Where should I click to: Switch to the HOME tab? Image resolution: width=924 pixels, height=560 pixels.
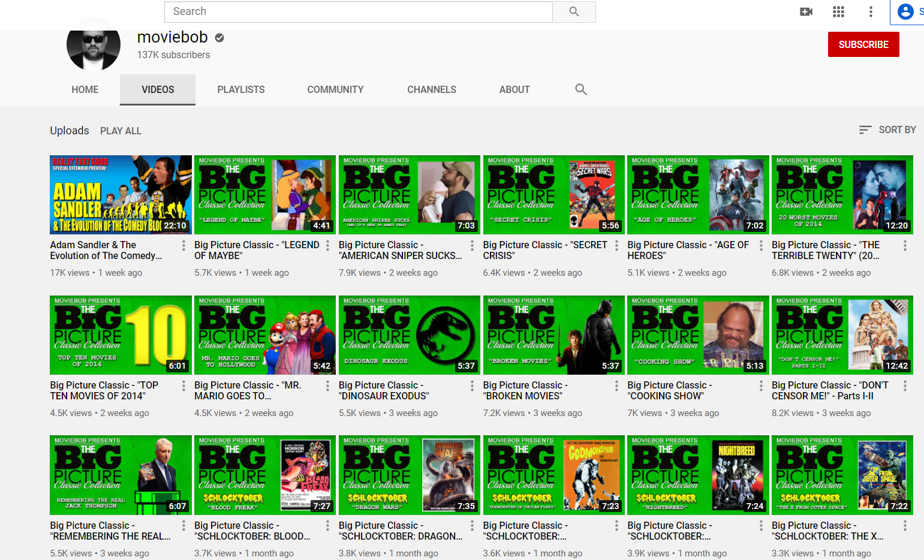point(85,89)
